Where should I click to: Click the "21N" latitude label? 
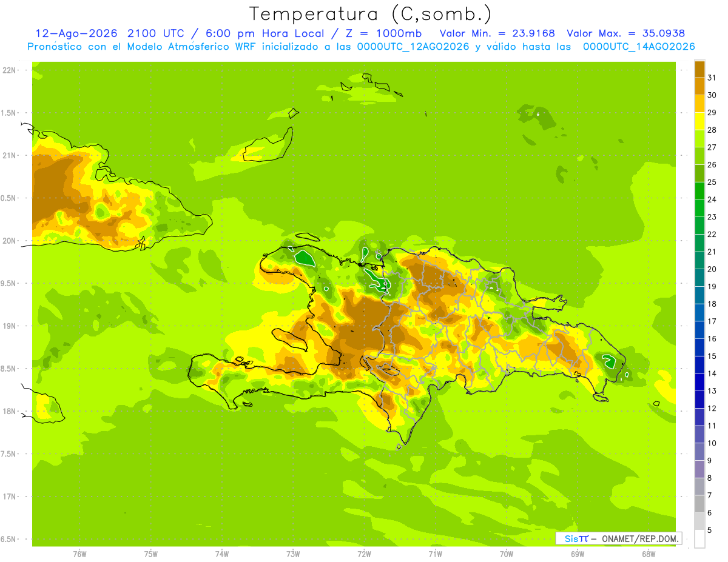pos(10,155)
